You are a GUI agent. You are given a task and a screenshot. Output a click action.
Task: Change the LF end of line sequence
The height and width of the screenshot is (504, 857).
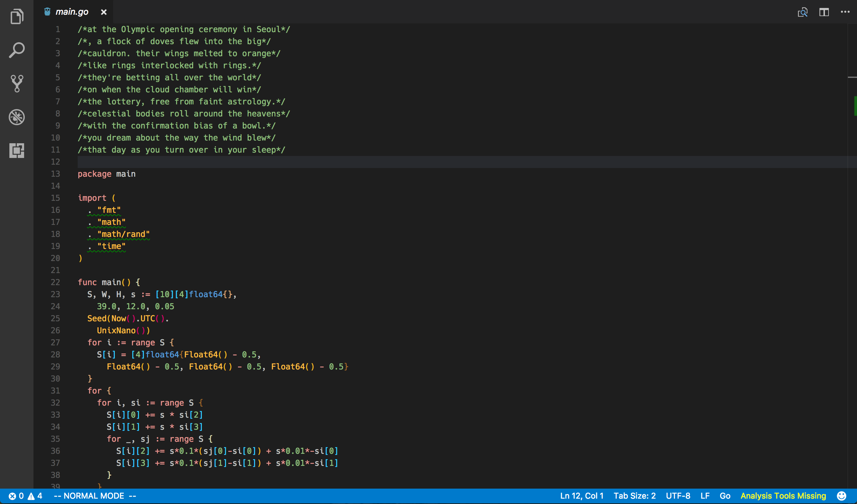pyautogui.click(x=705, y=496)
